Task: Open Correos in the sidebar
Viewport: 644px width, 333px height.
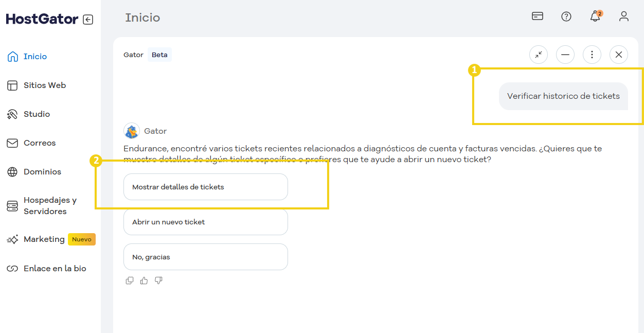Action: click(x=39, y=143)
